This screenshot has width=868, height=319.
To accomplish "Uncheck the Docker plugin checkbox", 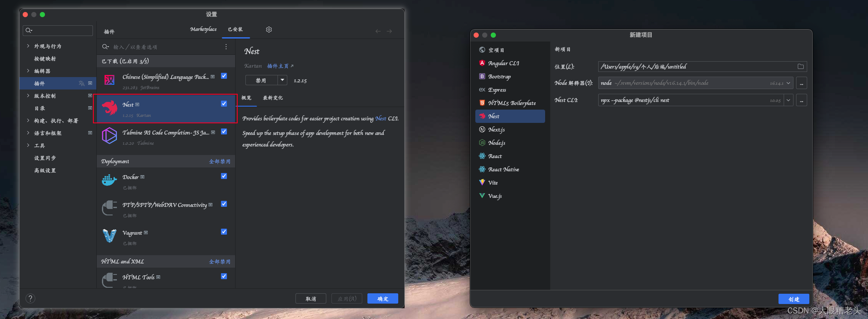I will (224, 176).
